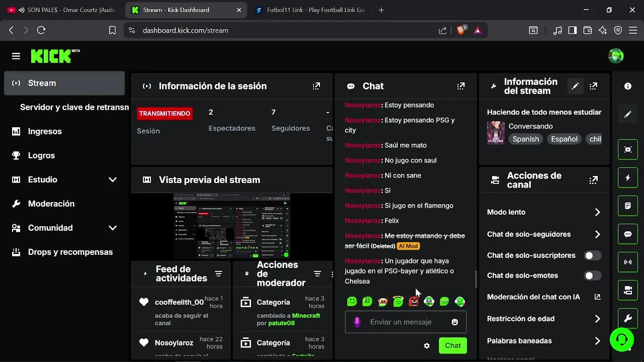The height and width of the screenshot is (362, 644).
Task: Pop out the Chat panel
Action: pos(460,86)
